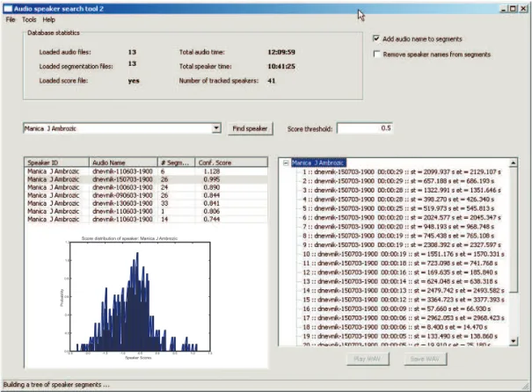Click the segment tree vertical scrollbar thumb

pyautogui.click(x=514, y=229)
